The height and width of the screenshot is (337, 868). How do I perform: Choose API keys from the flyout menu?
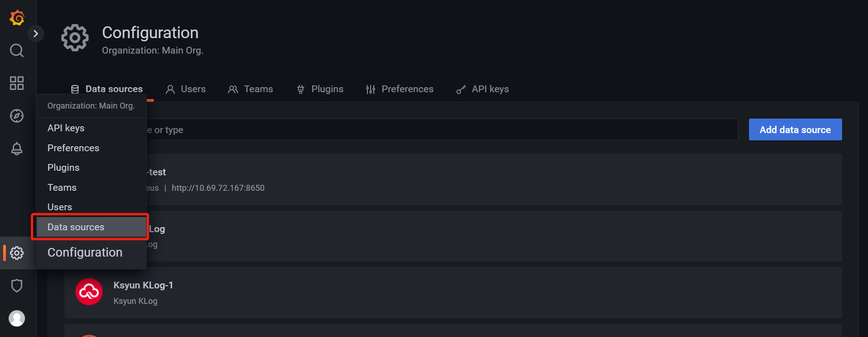coord(66,128)
